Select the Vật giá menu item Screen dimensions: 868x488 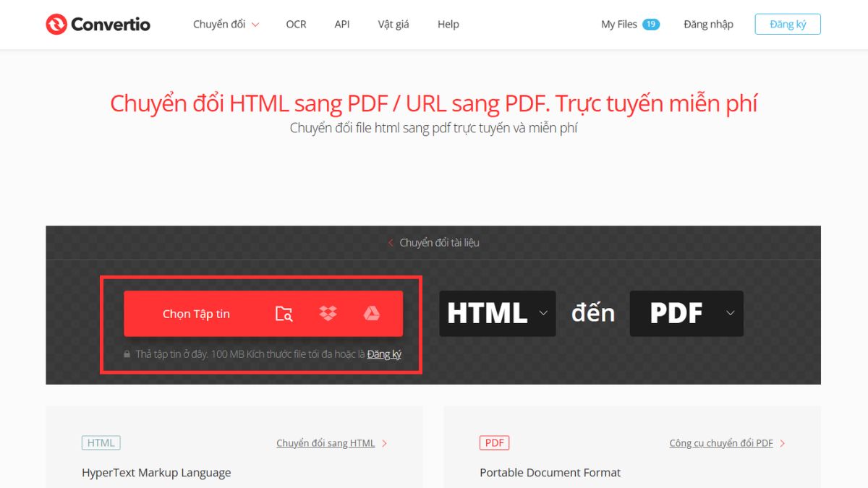(393, 24)
